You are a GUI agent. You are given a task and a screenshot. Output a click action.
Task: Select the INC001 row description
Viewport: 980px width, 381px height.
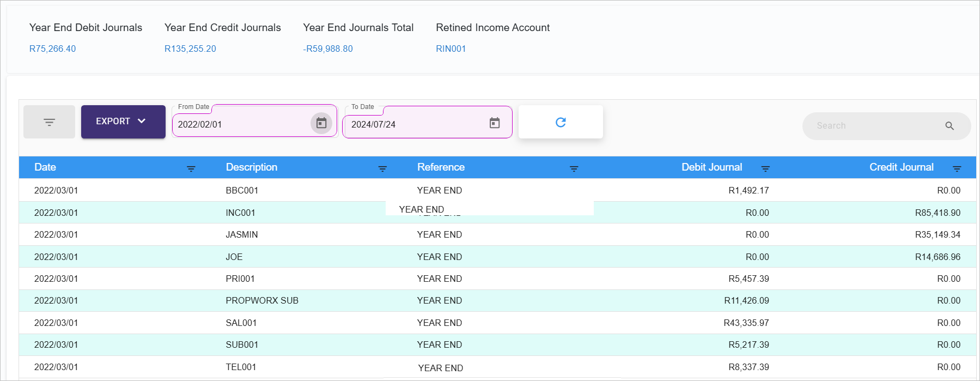click(x=240, y=213)
